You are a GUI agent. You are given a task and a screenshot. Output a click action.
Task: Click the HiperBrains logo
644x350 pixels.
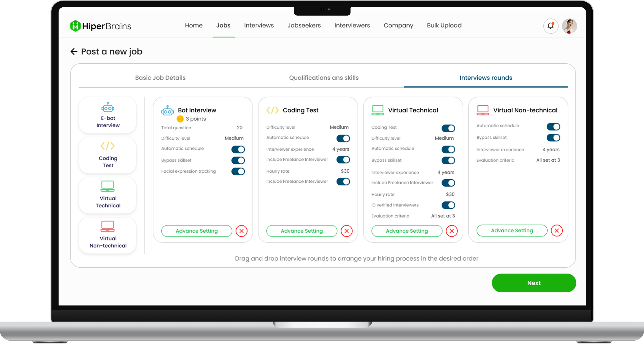(x=101, y=26)
